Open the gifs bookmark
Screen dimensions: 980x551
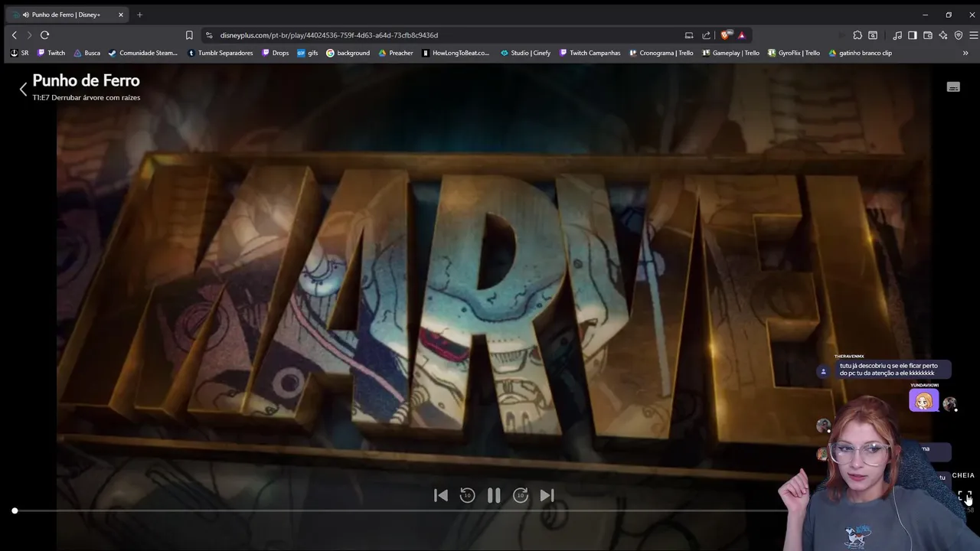307,53
